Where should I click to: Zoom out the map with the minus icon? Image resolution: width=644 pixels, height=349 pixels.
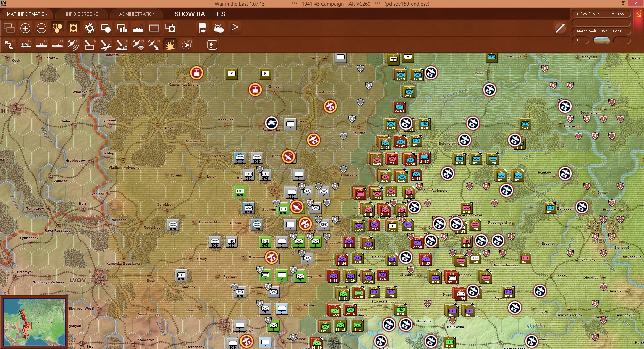41,28
